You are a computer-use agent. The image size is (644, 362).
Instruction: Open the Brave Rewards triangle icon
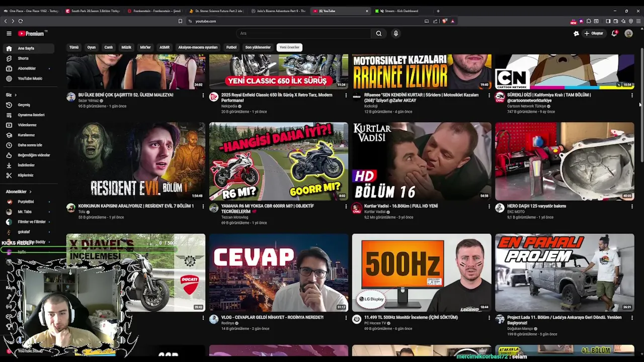click(x=452, y=21)
